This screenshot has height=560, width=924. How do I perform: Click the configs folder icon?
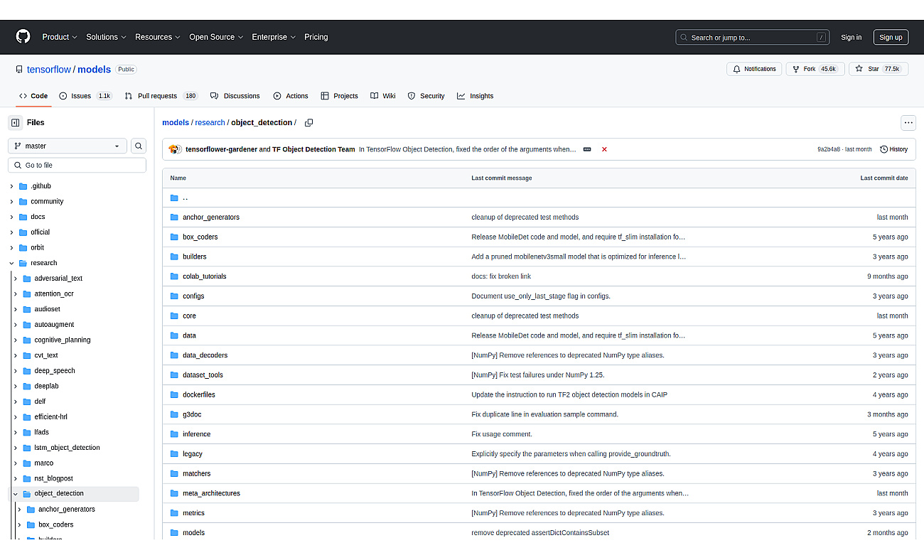coord(174,296)
